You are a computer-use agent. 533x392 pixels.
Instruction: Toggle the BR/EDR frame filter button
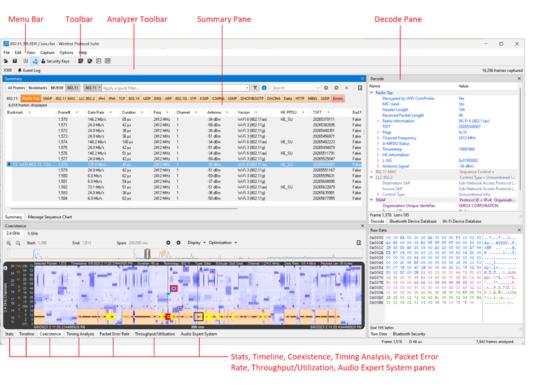point(57,88)
